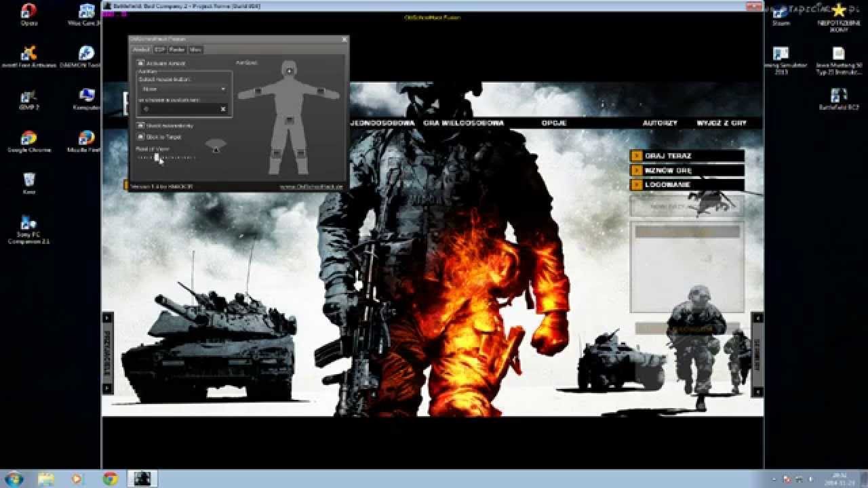Screen dimensions: 868x488
Task: Switch to Battlefield taskbar item
Action: (142, 479)
